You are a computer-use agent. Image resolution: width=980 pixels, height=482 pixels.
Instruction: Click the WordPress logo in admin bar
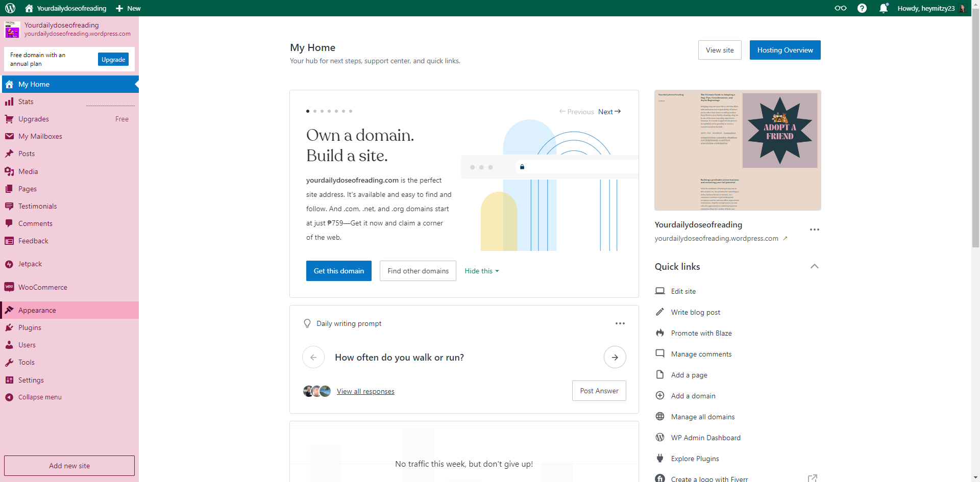[x=10, y=8]
